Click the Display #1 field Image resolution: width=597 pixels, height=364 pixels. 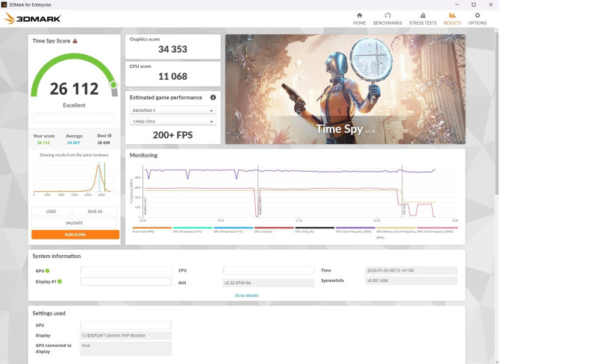point(126,281)
